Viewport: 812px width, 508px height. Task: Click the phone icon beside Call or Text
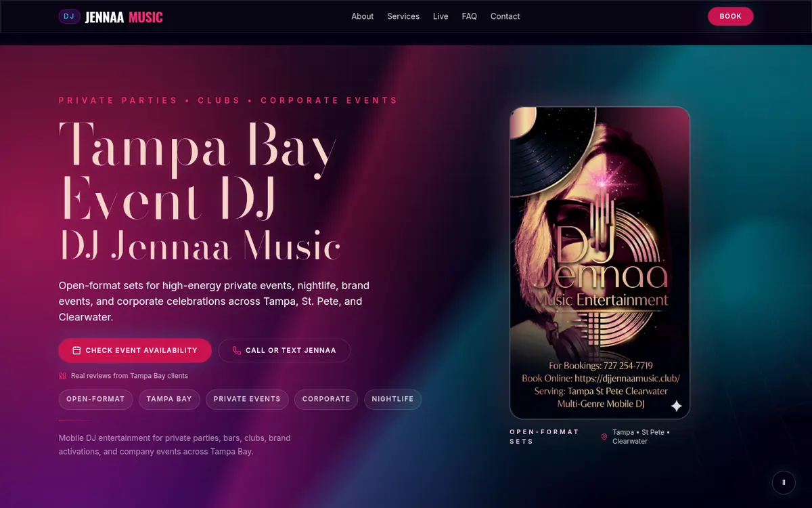[x=236, y=350]
